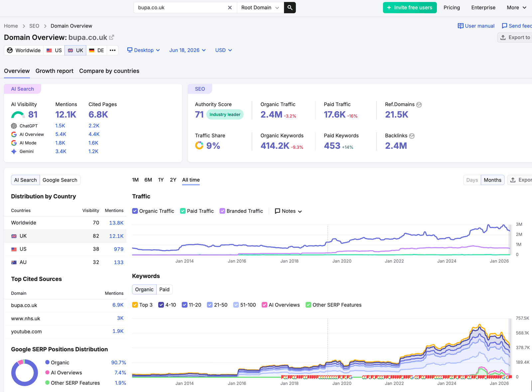This screenshot has height=392, width=532.
Task: Select the Google Search tab
Action: pos(60,180)
